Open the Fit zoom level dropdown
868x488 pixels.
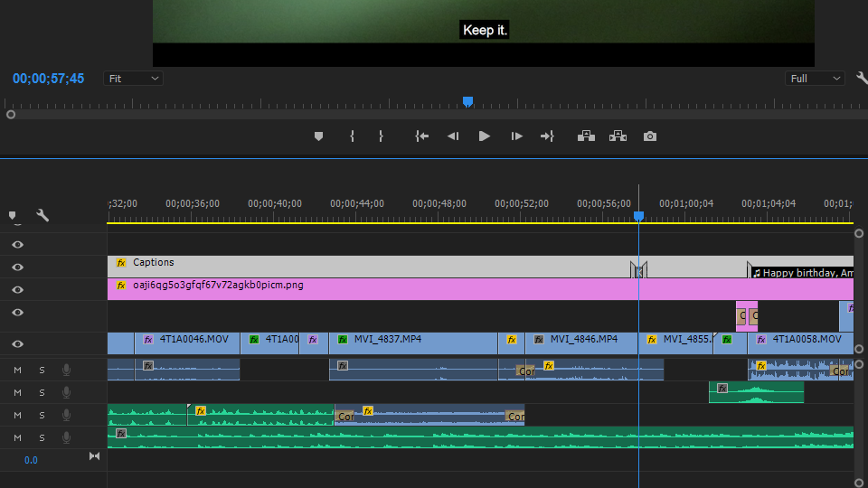pyautogui.click(x=133, y=79)
